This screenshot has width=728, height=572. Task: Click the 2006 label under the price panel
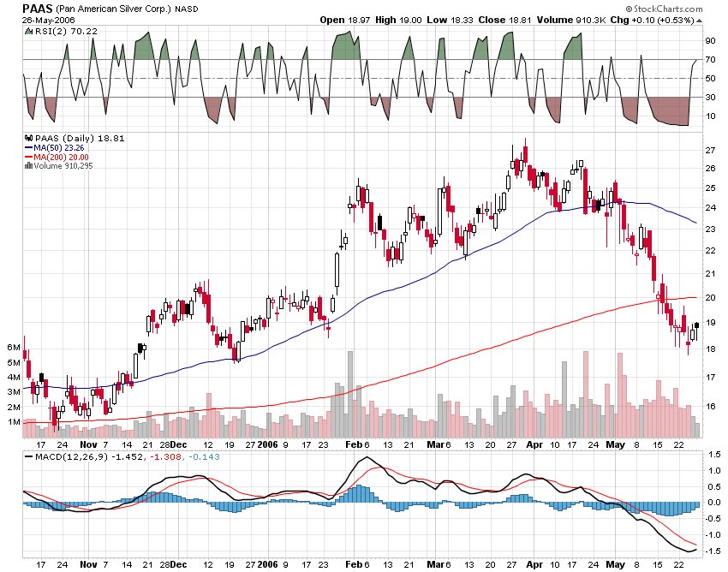[267, 444]
